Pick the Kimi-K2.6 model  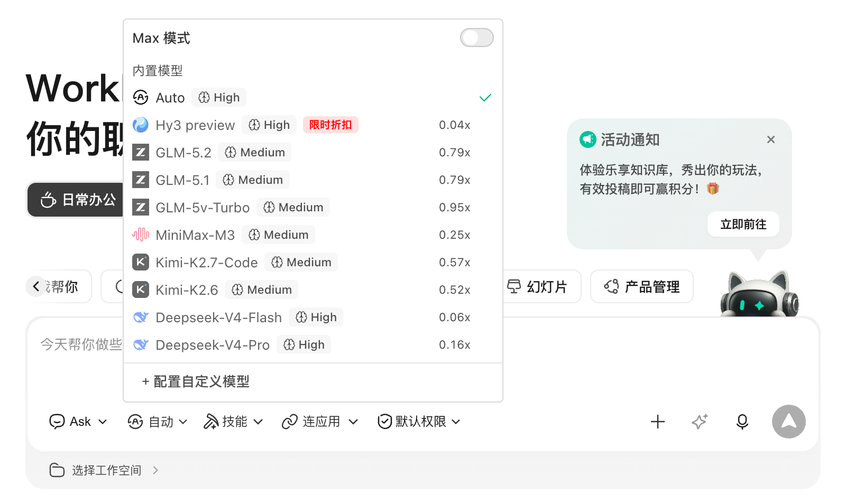coord(313,290)
